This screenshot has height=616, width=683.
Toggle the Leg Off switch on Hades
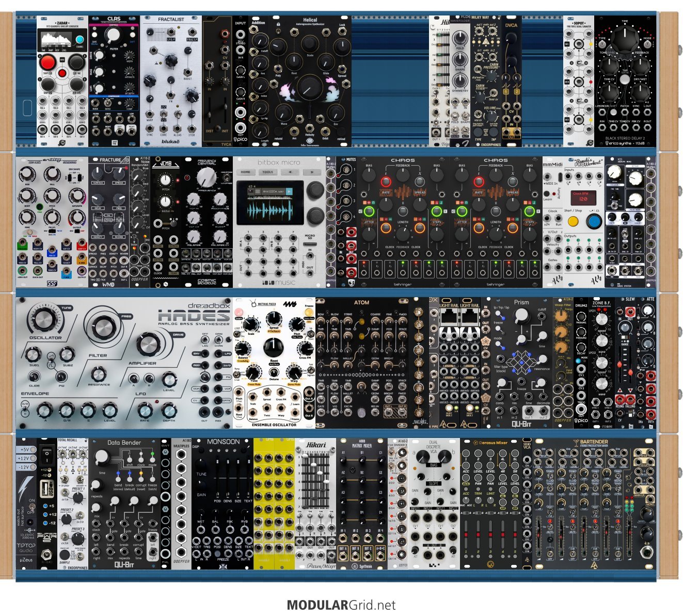[204, 339]
